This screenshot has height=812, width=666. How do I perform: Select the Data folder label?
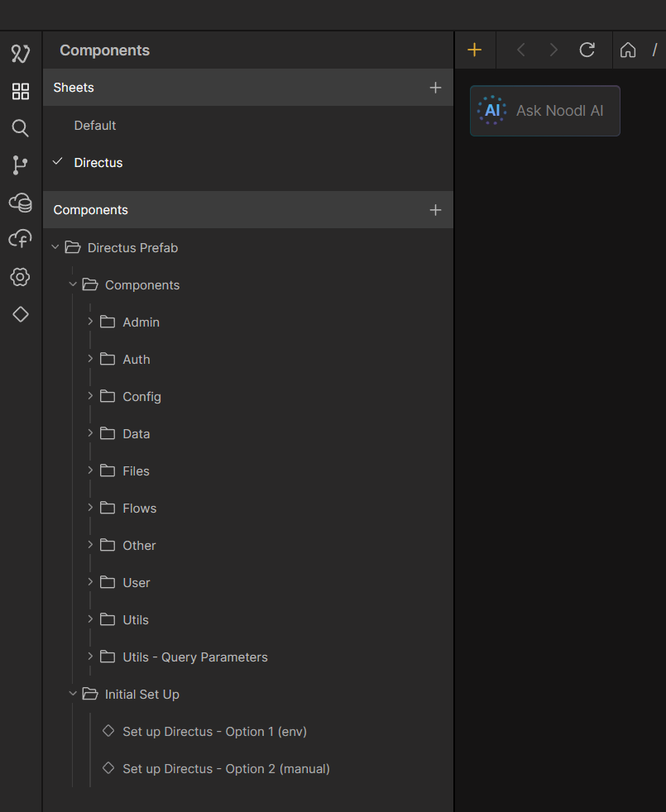pos(137,434)
